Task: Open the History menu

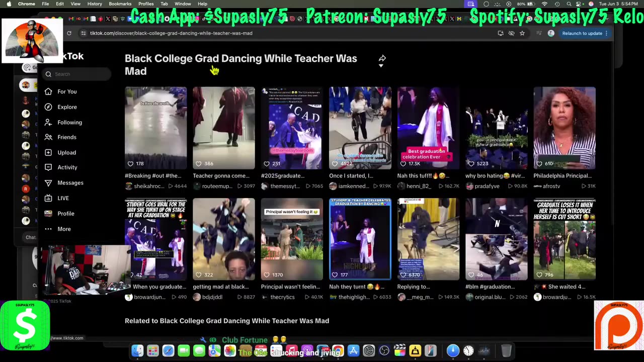Action: (95, 4)
